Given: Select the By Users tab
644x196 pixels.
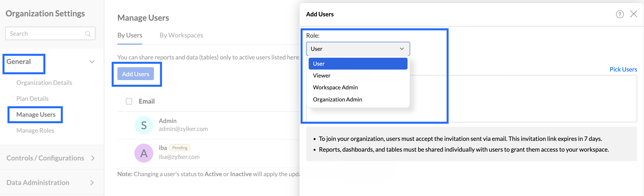Looking at the screenshot, I should [x=130, y=35].
